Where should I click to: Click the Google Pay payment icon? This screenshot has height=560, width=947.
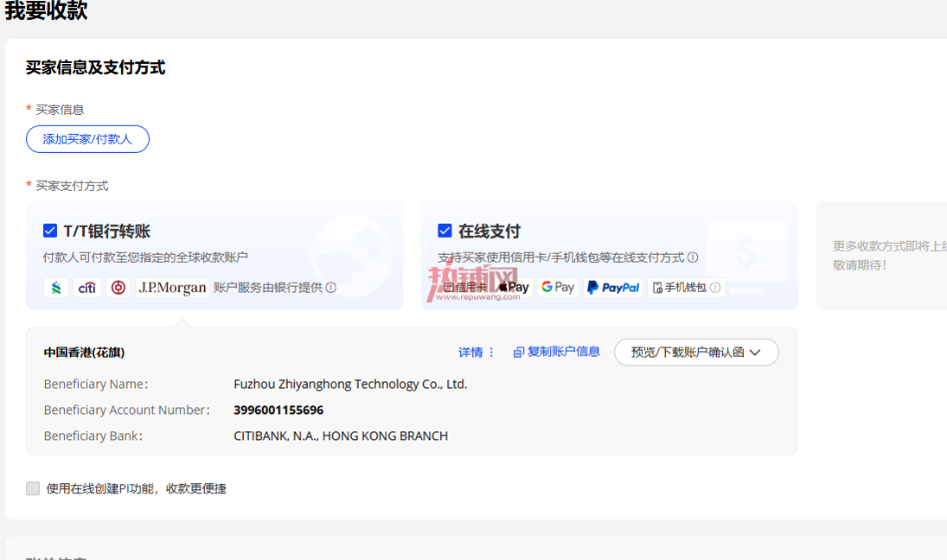pyautogui.click(x=558, y=287)
